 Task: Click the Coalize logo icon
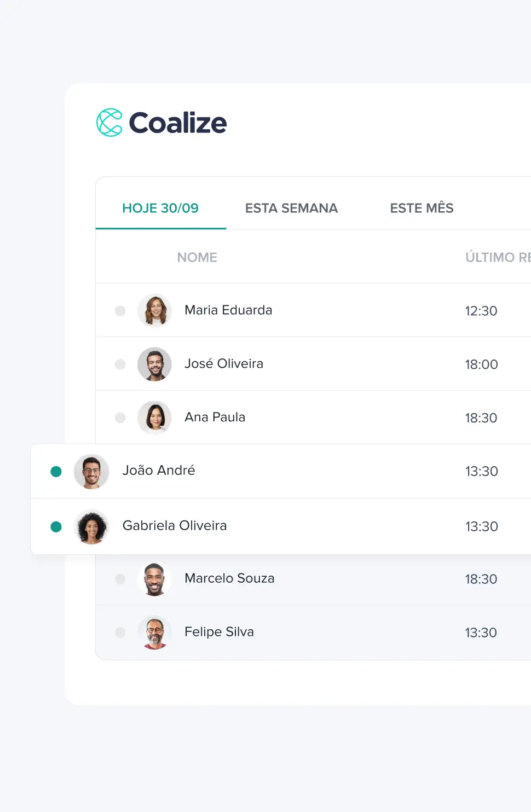[109, 123]
